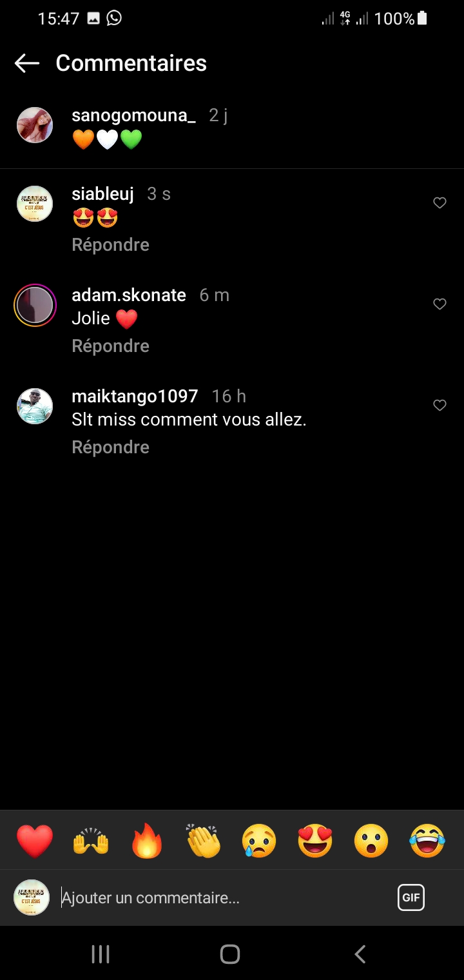
Task: Focus the "Ajouter un commentaire..." field
Action: point(219,897)
